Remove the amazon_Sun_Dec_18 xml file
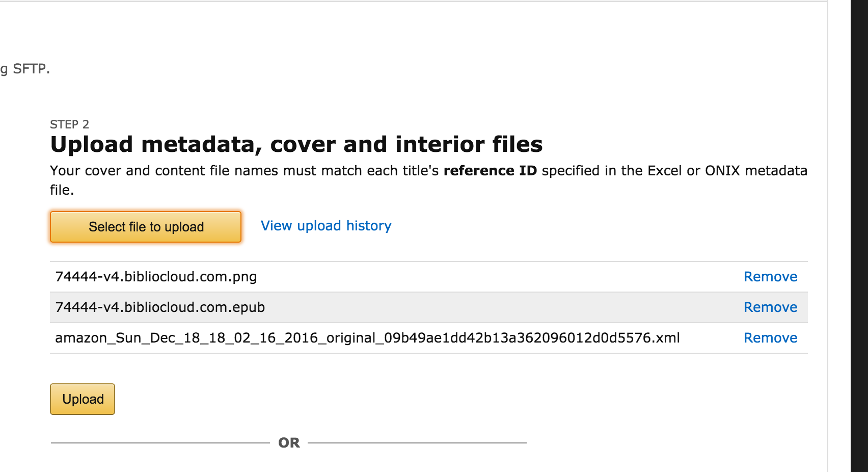The height and width of the screenshot is (472, 868). (x=770, y=338)
